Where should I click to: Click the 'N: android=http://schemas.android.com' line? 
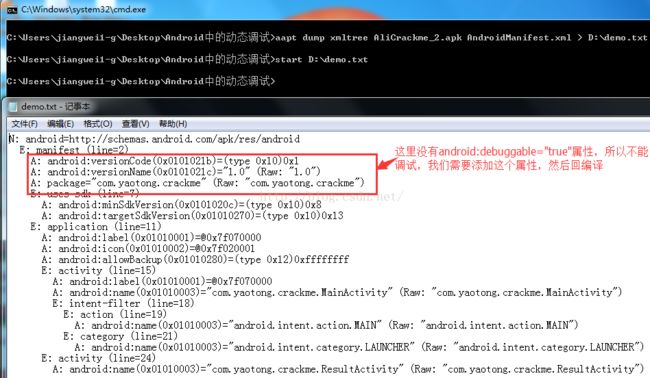154,139
